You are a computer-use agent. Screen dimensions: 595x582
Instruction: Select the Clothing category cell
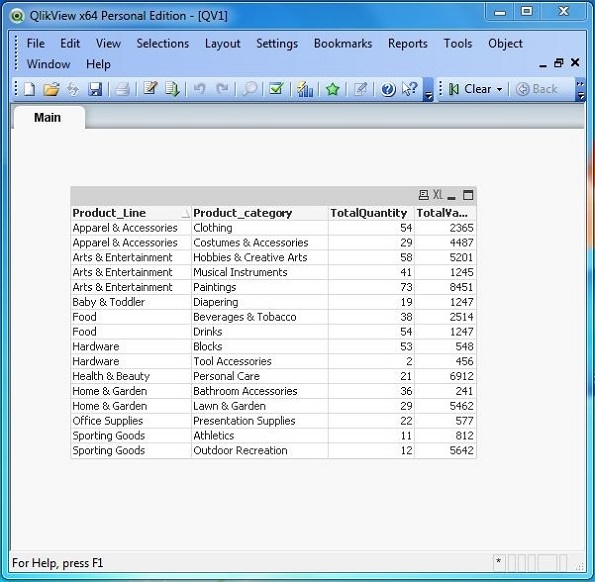point(260,228)
